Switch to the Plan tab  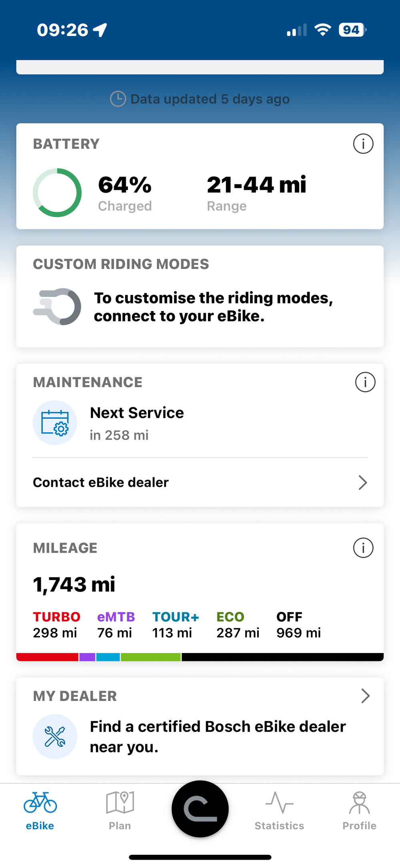pyautogui.click(x=120, y=810)
